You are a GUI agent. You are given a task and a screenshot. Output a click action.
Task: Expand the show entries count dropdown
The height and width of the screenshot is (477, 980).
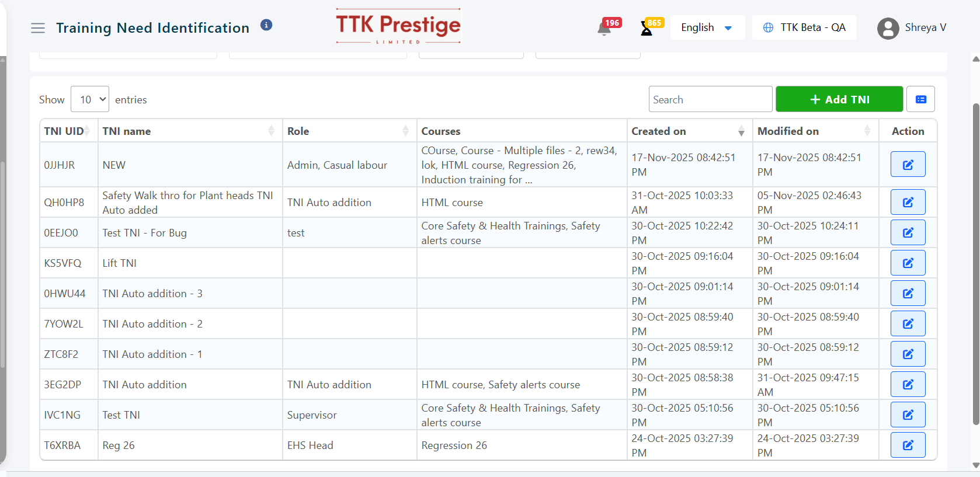point(90,99)
